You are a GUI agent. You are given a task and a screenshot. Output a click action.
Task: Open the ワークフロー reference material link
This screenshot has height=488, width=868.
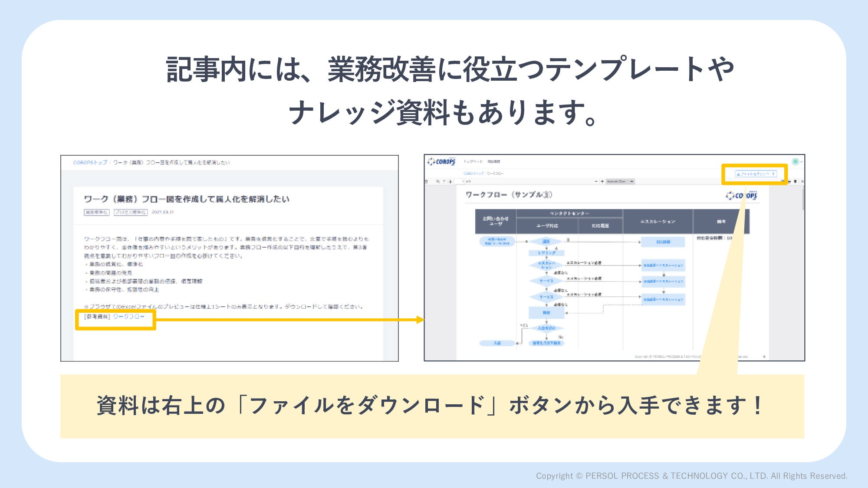(x=128, y=317)
